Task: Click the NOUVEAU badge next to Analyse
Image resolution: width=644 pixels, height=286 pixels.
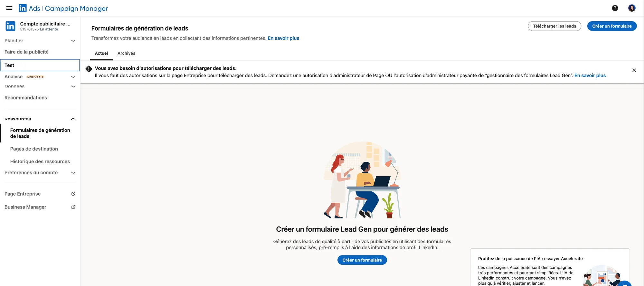Action: (35, 77)
